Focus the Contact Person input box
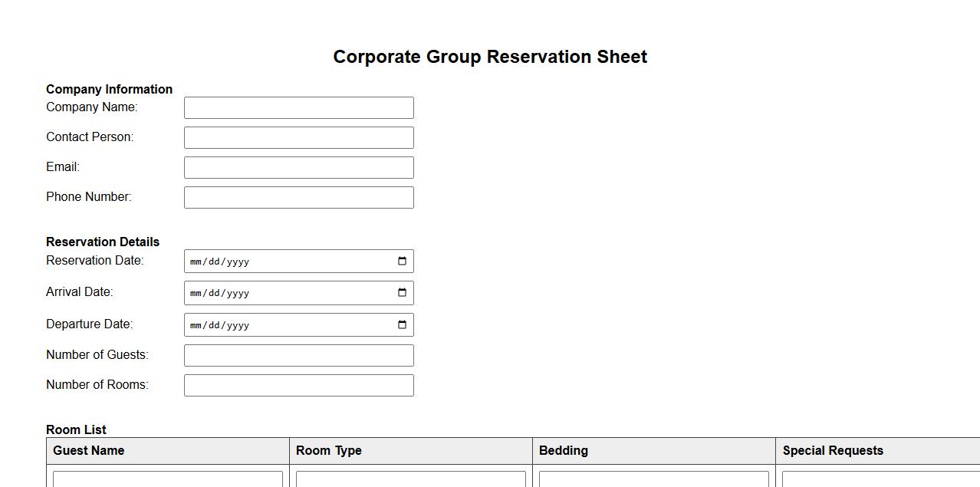980x487 pixels. (298, 138)
